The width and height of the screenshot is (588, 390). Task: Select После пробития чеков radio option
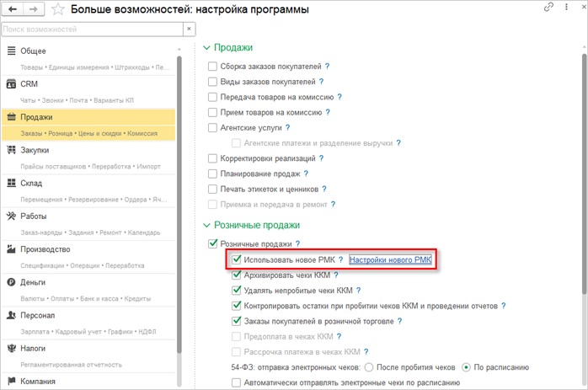point(369,367)
